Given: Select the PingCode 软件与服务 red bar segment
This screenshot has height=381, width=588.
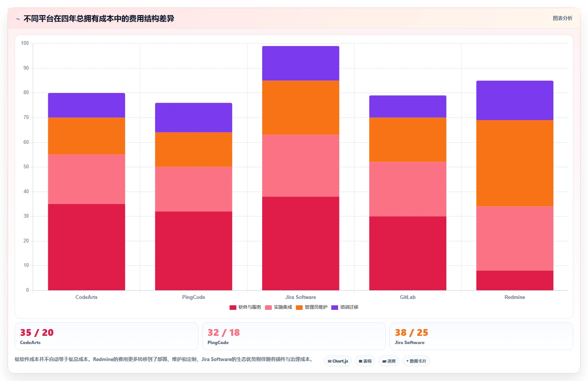Looking at the screenshot, I should tap(194, 251).
